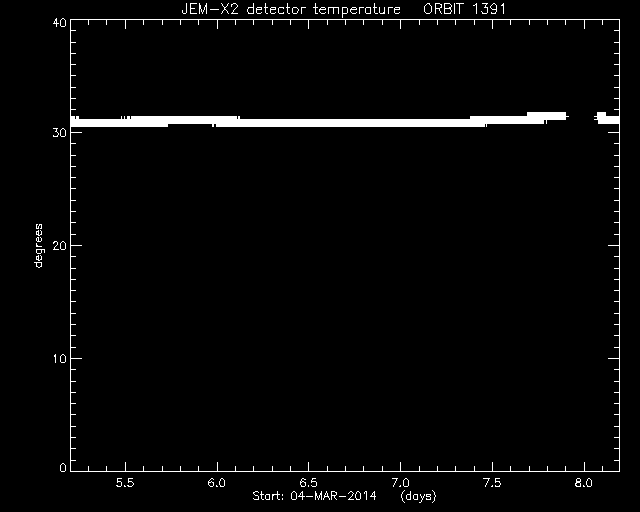Click the 'Start: 04-MAR-2014' label
This screenshot has height=512, width=640.
[x=315, y=496]
